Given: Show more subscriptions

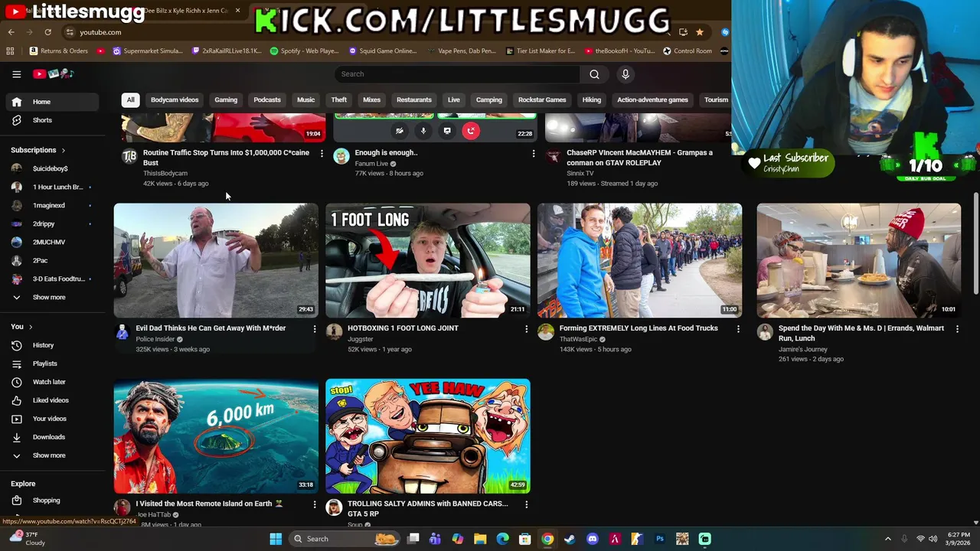Looking at the screenshot, I should pyautogui.click(x=52, y=297).
